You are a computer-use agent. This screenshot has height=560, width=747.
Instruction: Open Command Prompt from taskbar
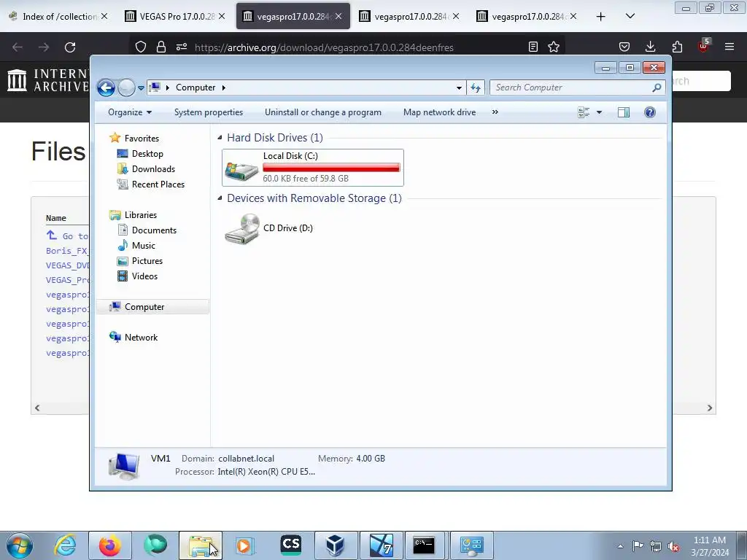coord(424,545)
